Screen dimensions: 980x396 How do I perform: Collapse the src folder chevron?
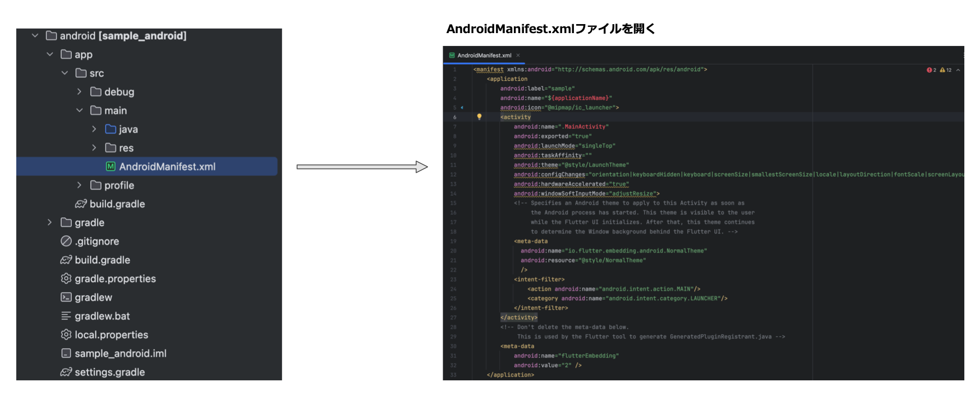[x=65, y=73]
